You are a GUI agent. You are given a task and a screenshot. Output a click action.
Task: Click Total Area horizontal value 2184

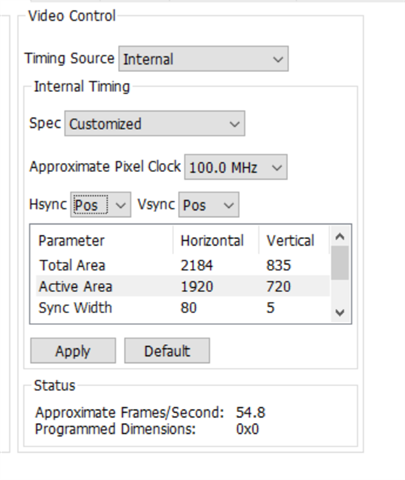197,265
